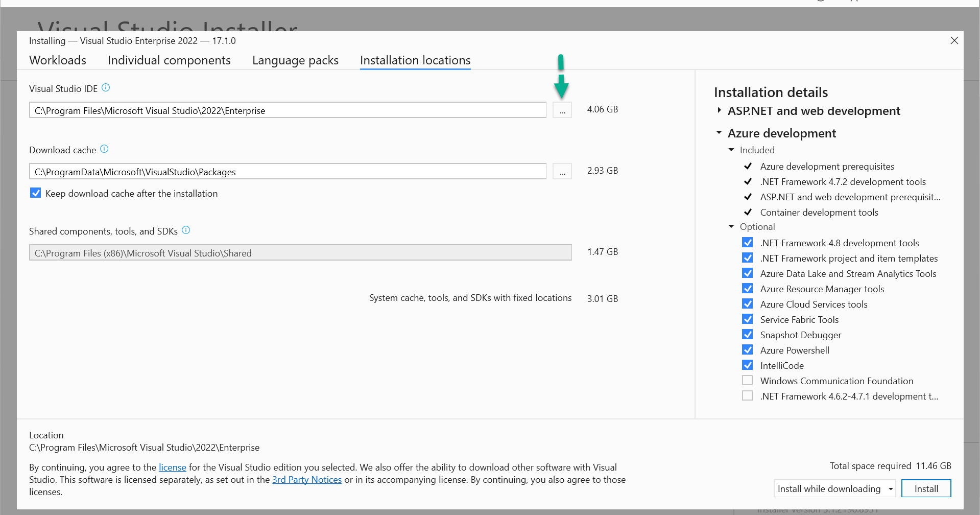
Task: Click the Install button
Action: click(x=926, y=488)
